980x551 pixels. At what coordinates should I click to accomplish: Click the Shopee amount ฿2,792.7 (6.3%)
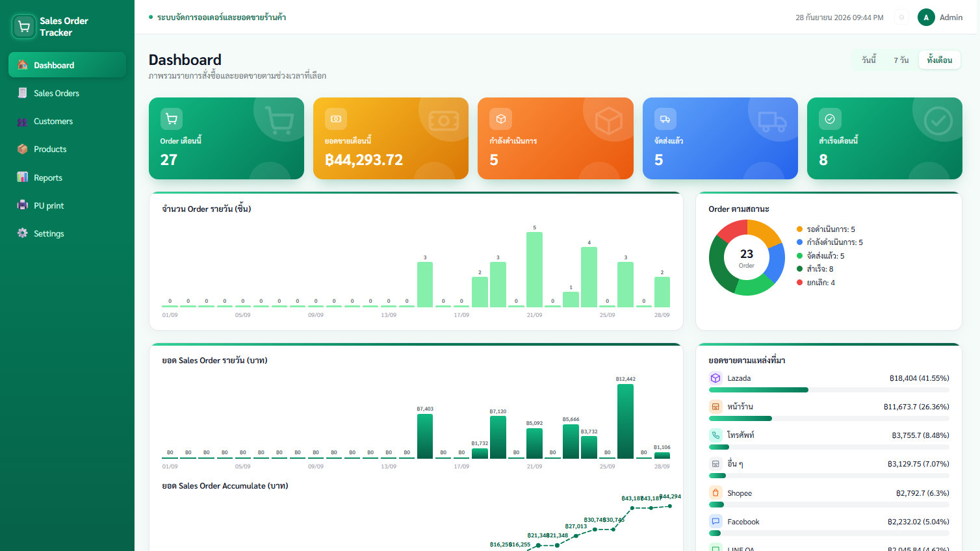[922, 493]
